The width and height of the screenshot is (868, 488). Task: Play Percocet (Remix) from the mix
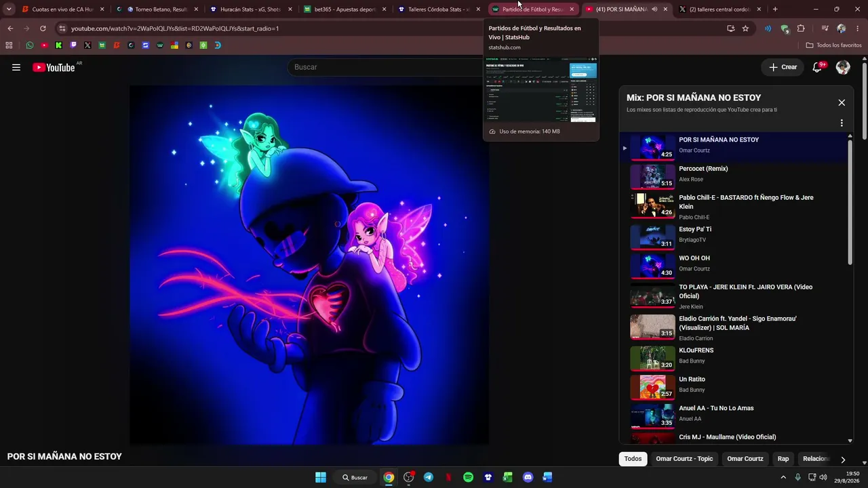point(732,176)
